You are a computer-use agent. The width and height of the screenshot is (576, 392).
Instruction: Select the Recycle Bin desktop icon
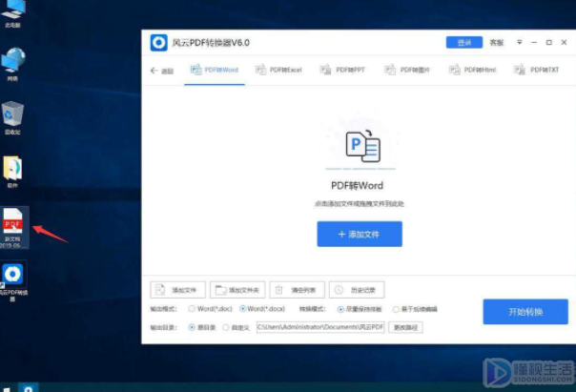pos(12,117)
